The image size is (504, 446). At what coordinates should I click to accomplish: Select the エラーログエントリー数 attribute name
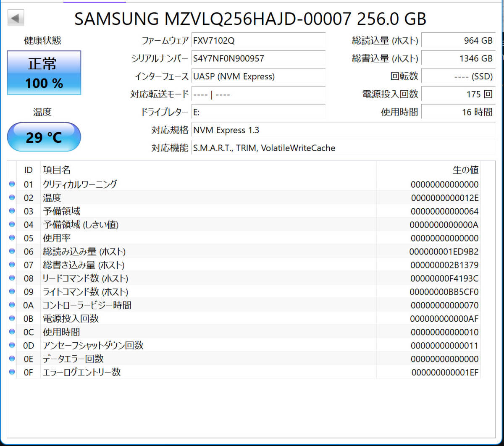82,373
